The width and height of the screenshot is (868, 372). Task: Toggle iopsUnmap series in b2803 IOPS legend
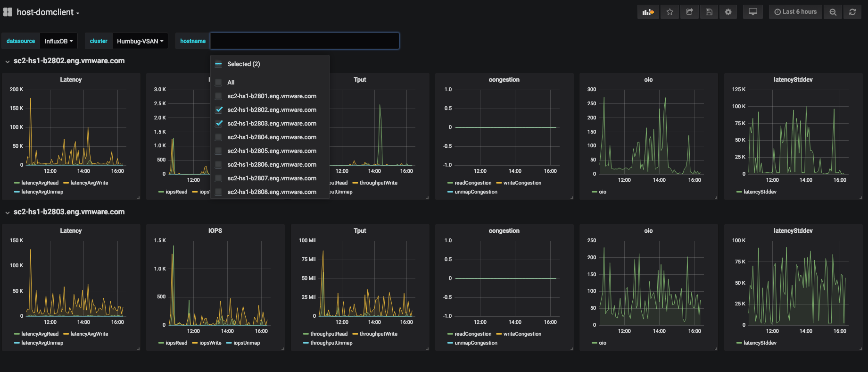pyautogui.click(x=247, y=343)
